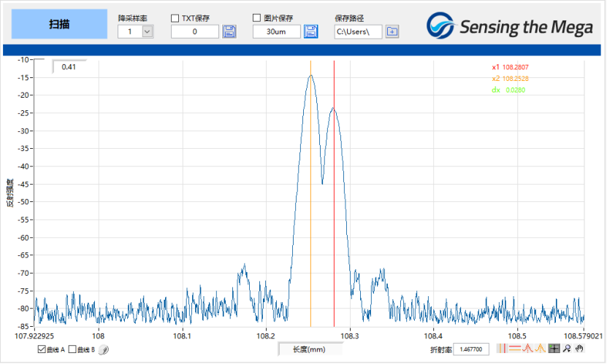Select the horizontal cursor lines tool
607x364 pixels.
[514, 349]
